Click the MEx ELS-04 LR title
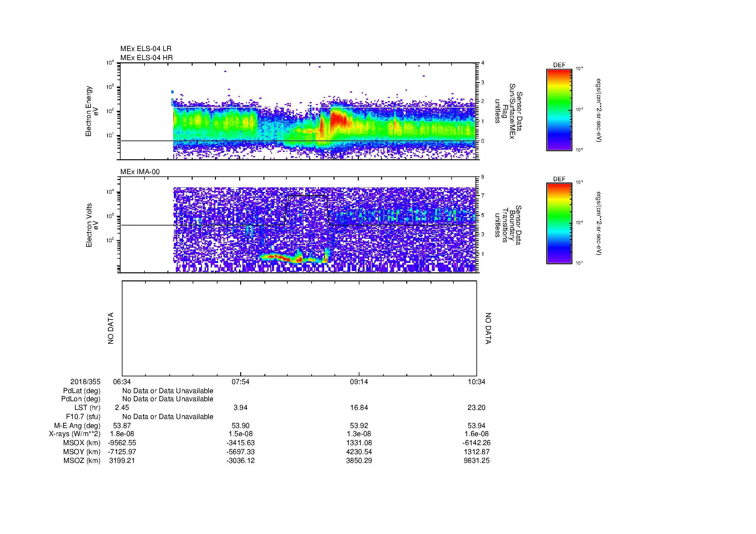Viewport: 756px width, 534px height. (146, 49)
